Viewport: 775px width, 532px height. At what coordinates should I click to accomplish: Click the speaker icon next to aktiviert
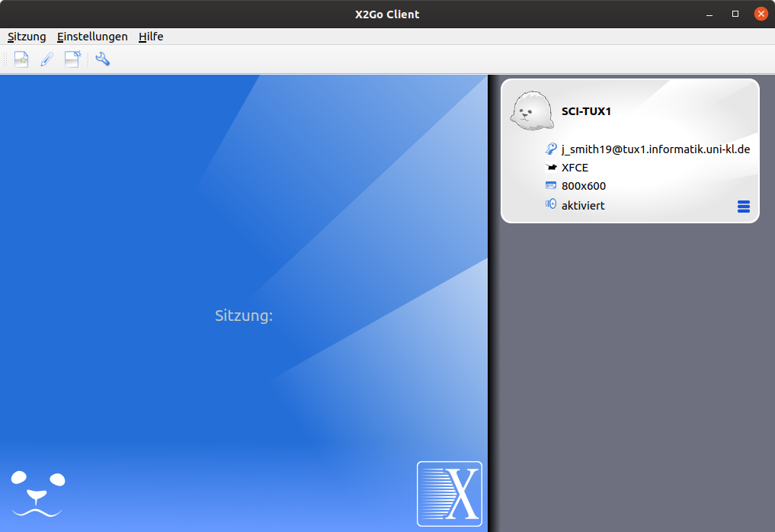click(x=551, y=204)
